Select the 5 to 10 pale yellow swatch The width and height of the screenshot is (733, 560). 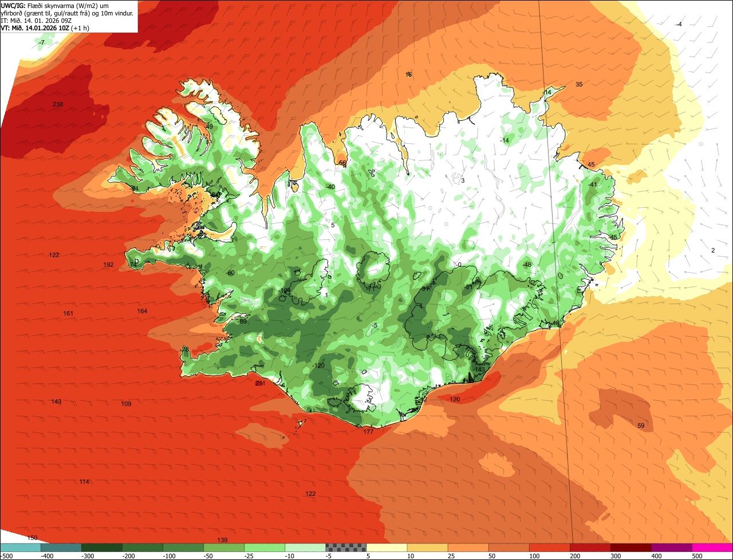pyautogui.click(x=386, y=547)
